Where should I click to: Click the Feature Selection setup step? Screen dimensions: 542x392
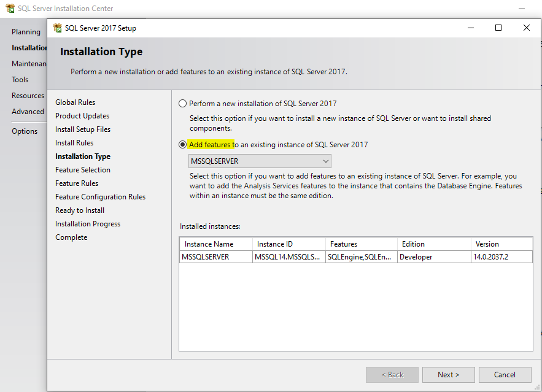(83, 169)
